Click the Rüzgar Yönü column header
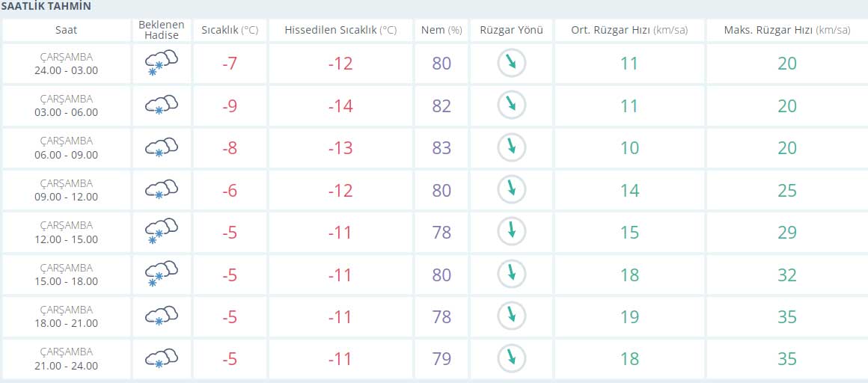Viewport: 868px width, 383px height. [512, 30]
